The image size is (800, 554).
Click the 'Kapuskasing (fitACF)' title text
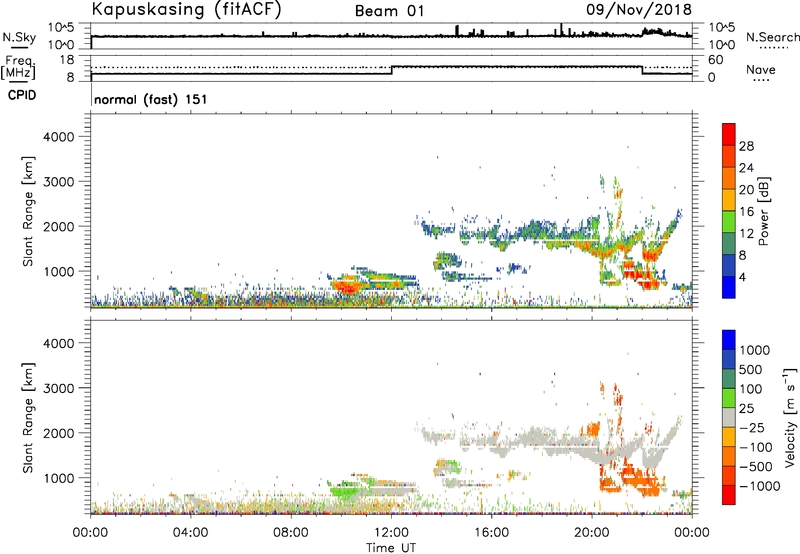click(186, 9)
